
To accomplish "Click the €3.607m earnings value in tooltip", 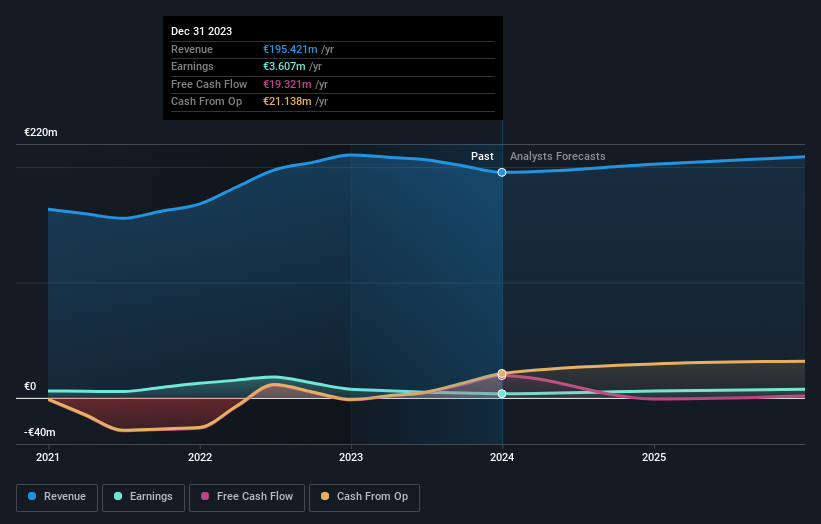I will (284, 66).
